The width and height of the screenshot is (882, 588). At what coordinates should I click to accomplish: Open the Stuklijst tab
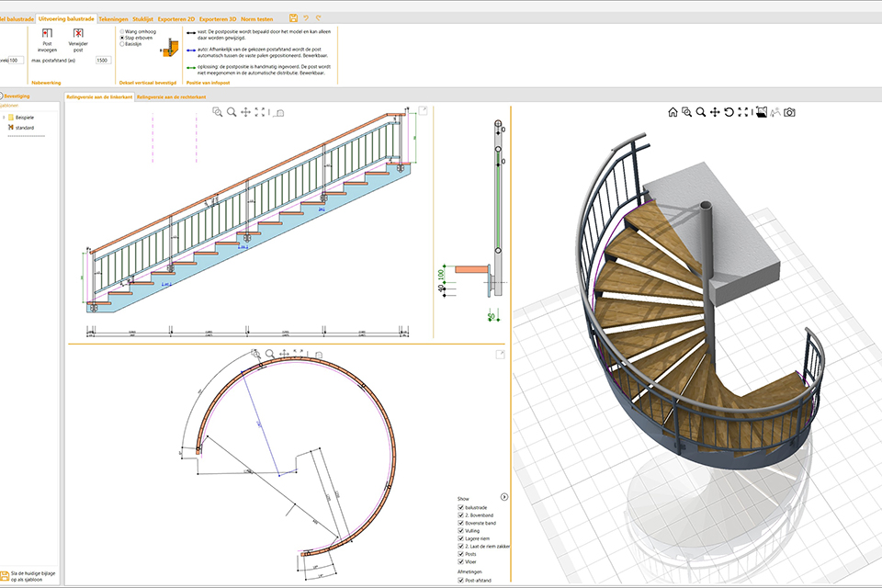click(x=143, y=19)
